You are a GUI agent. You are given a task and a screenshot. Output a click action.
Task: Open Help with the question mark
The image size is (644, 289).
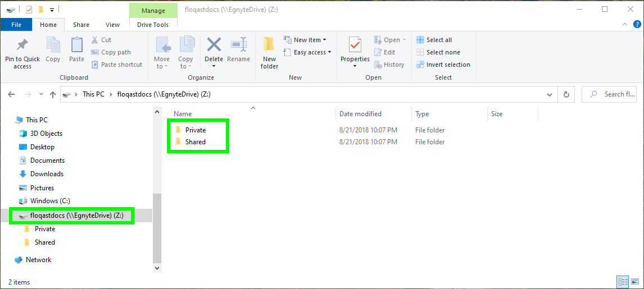(x=637, y=25)
